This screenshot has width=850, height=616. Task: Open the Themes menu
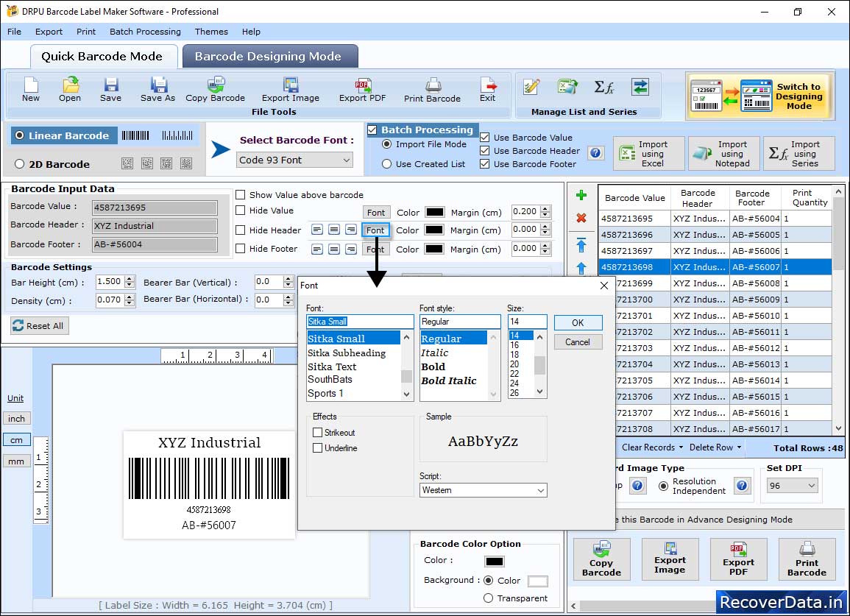pyautogui.click(x=211, y=32)
